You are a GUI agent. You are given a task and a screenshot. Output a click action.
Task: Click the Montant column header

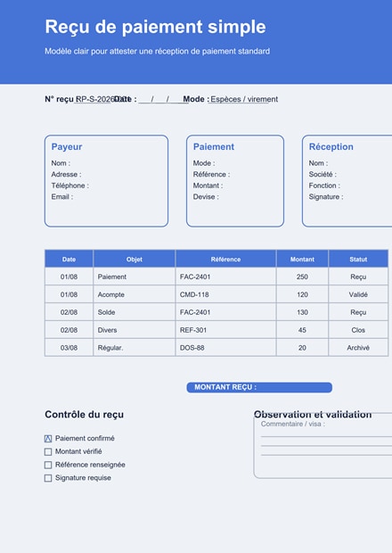click(302, 260)
